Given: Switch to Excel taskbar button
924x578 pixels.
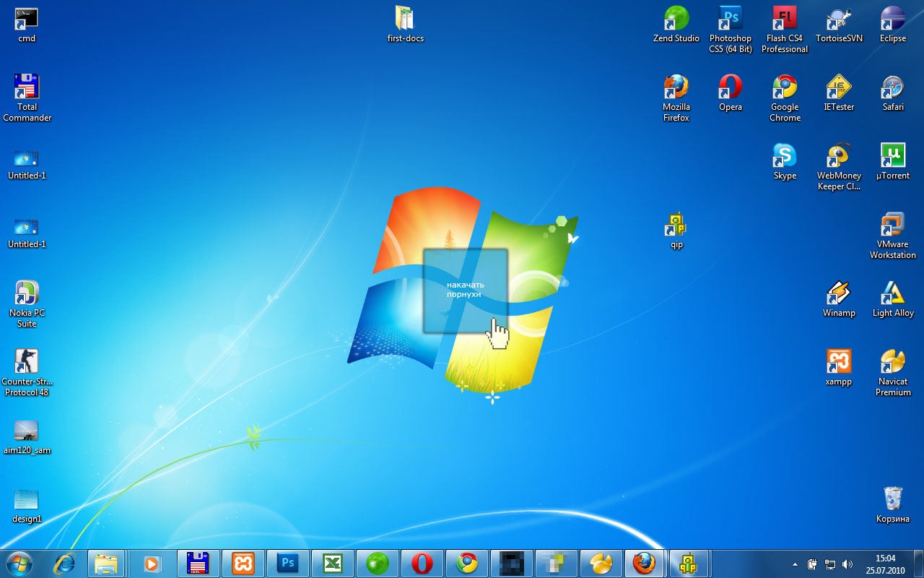Looking at the screenshot, I should [x=332, y=563].
